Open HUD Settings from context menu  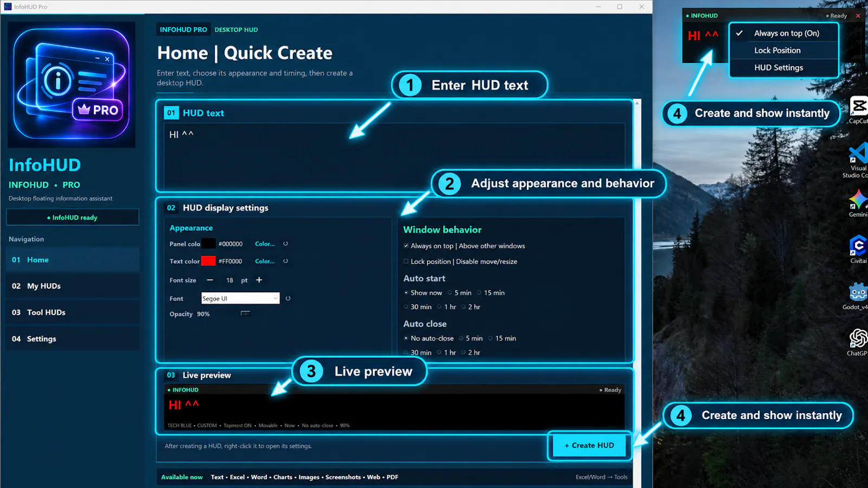click(x=784, y=68)
